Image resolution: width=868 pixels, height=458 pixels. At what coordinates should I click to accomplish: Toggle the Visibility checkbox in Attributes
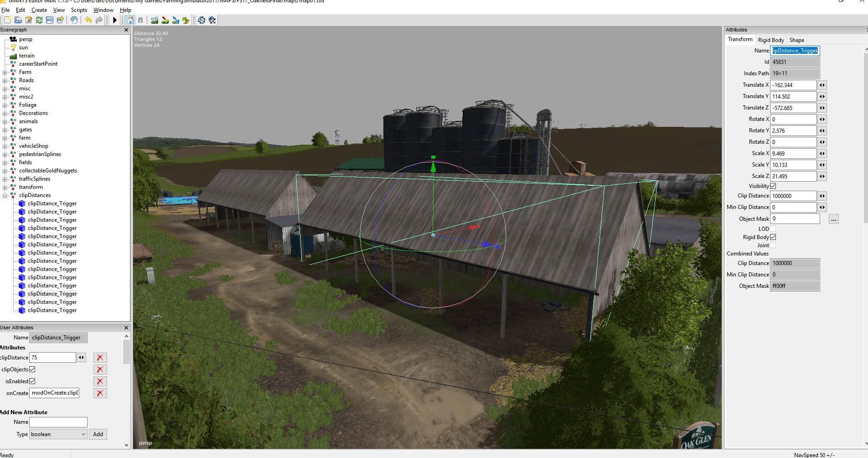773,186
